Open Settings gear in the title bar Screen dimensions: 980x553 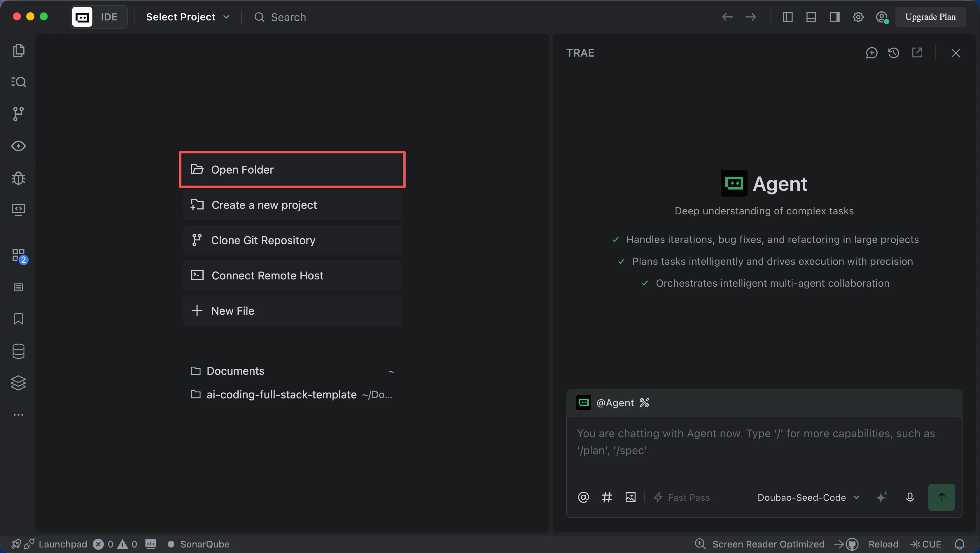(x=858, y=17)
